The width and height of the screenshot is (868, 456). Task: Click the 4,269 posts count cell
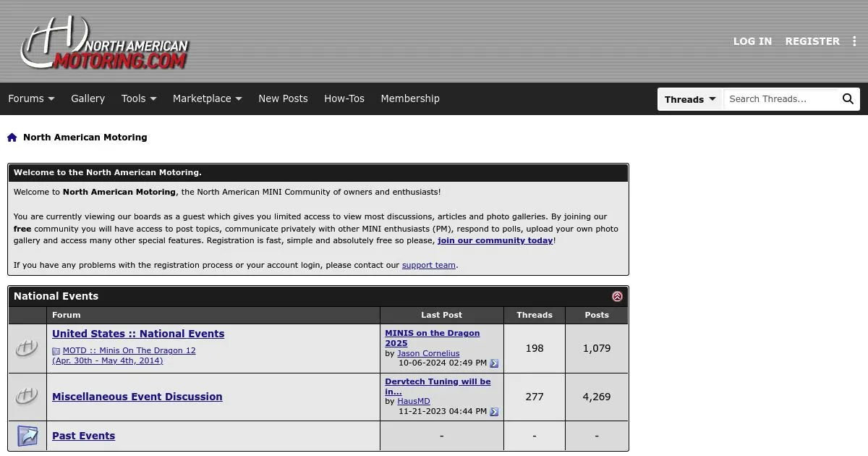pyautogui.click(x=597, y=397)
